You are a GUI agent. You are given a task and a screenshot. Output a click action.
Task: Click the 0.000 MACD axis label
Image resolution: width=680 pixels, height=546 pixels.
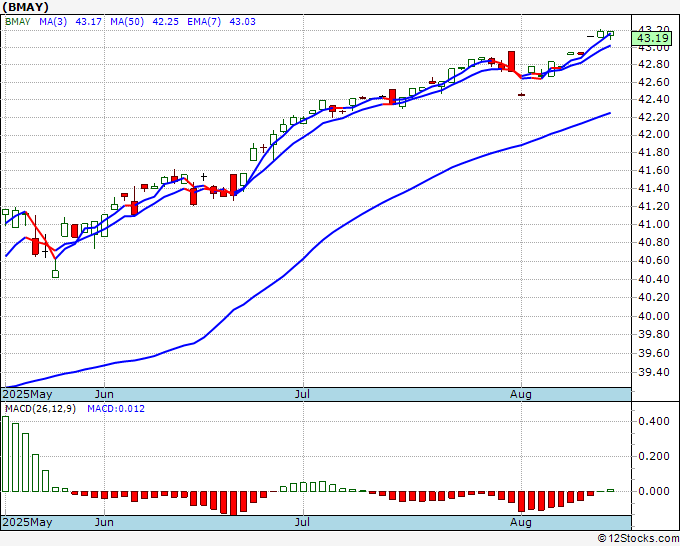click(x=654, y=491)
